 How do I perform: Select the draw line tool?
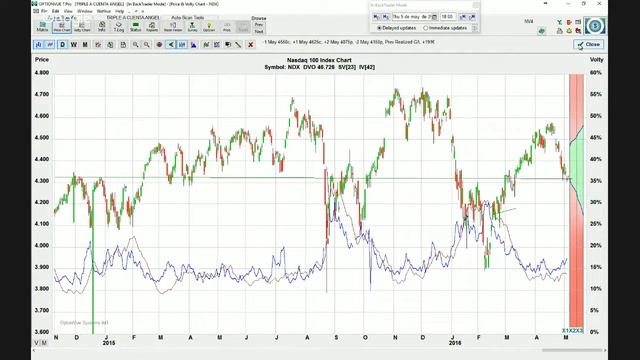coord(238,44)
